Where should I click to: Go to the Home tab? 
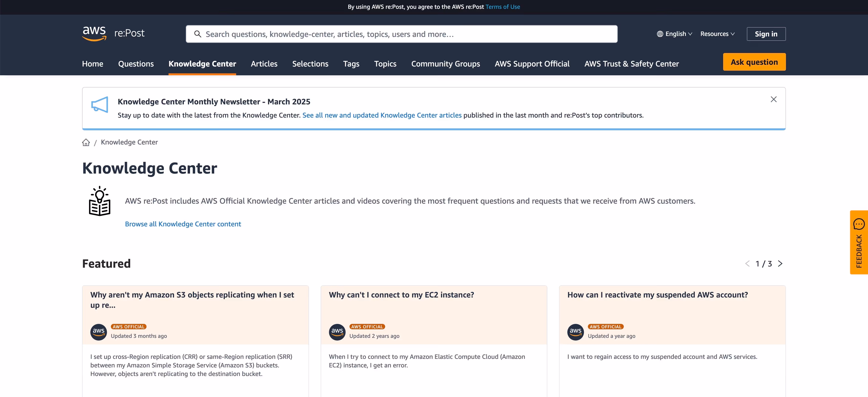pyautogui.click(x=93, y=64)
